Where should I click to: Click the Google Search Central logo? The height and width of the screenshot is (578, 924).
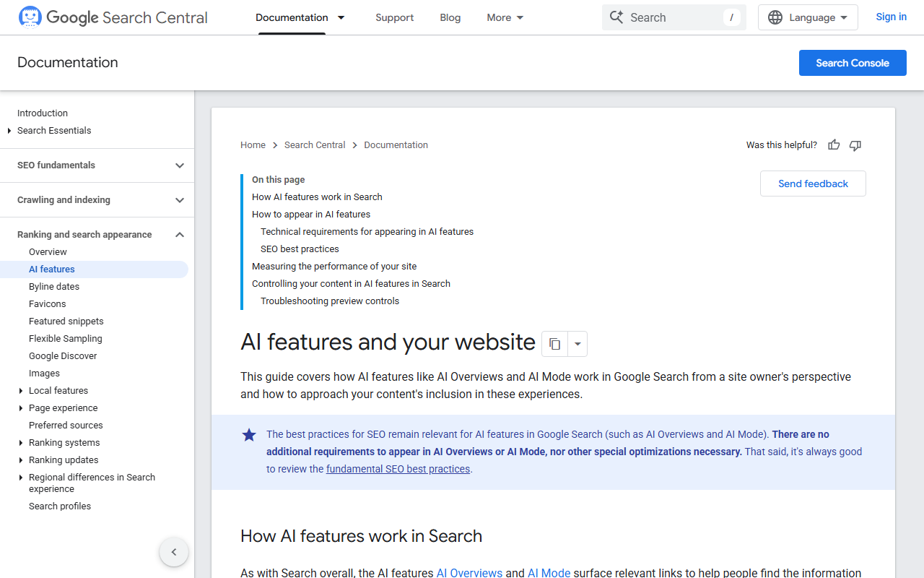(113, 17)
